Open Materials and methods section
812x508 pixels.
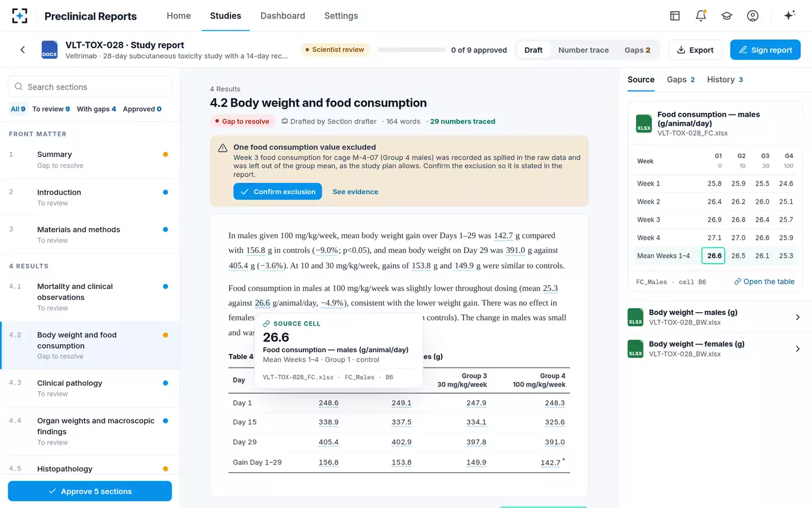coord(90,235)
